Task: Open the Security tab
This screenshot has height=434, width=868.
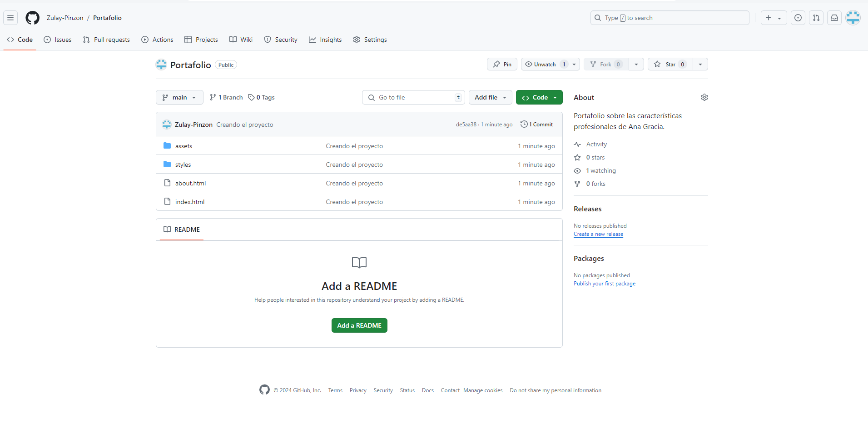Action: point(281,40)
